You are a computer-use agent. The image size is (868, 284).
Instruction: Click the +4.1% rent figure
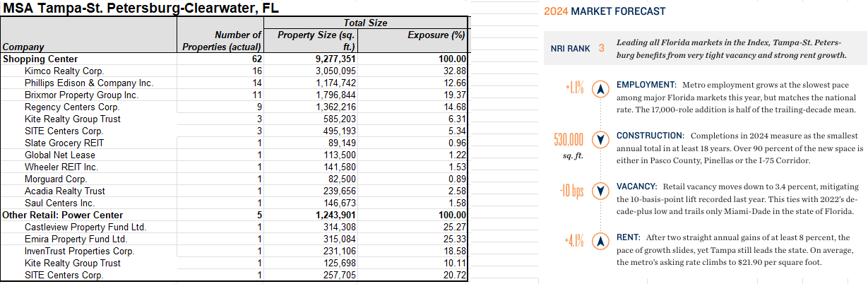click(x=573, y=242)
